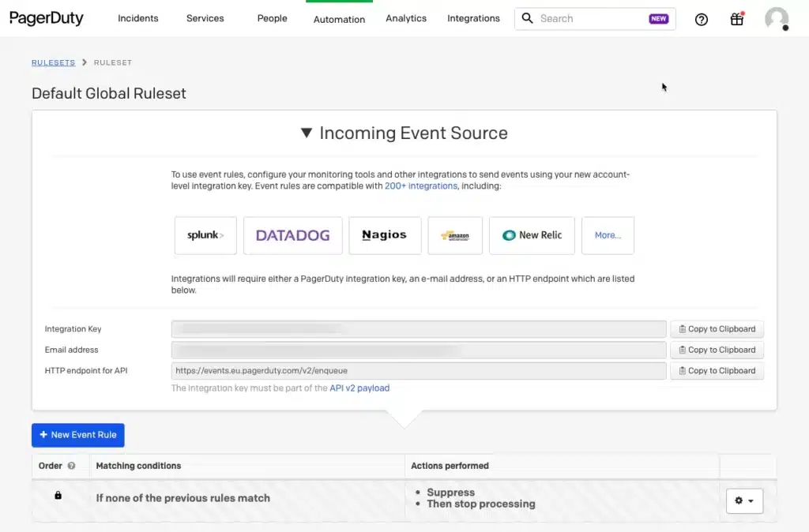Click the 'Order' column header
The width and height of the screenshot is (809, 532).
(x=50, y=466)
